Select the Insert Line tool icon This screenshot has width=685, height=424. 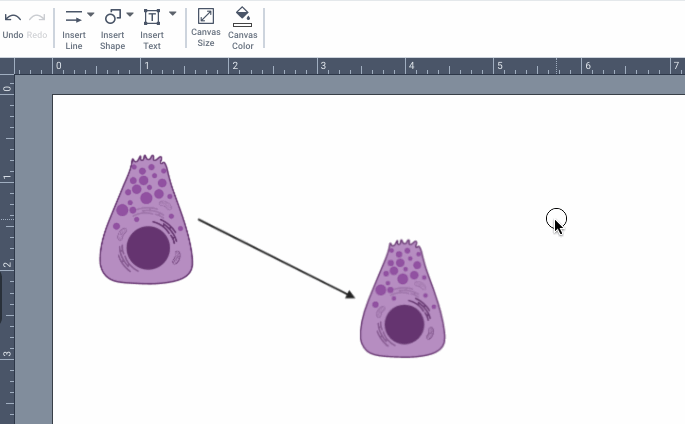point(73,17)
